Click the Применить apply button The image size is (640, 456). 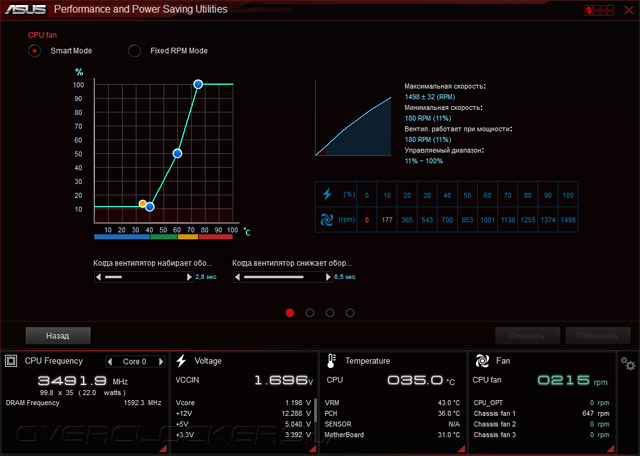coord(598,336)
